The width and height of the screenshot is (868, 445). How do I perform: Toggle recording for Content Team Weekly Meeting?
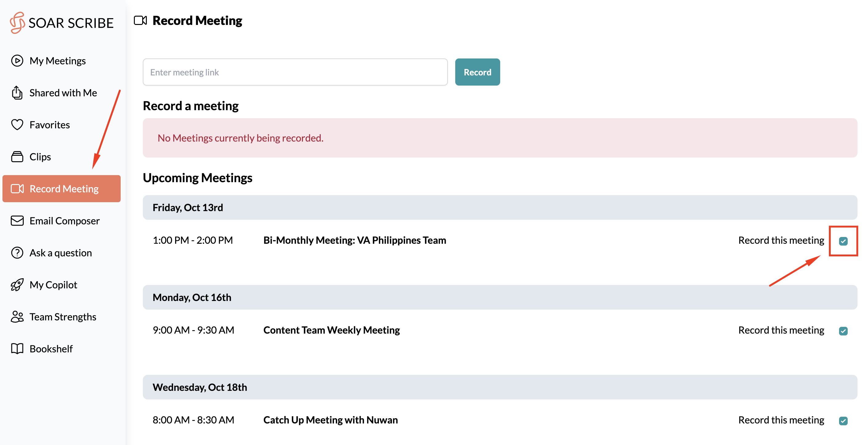pyautogui.click(x=843, y=331)
